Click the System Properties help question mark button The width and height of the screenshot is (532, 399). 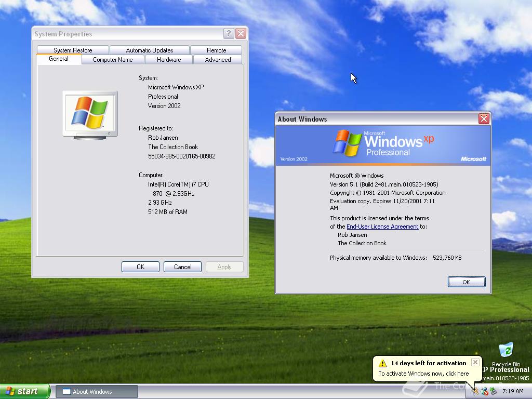229,33
